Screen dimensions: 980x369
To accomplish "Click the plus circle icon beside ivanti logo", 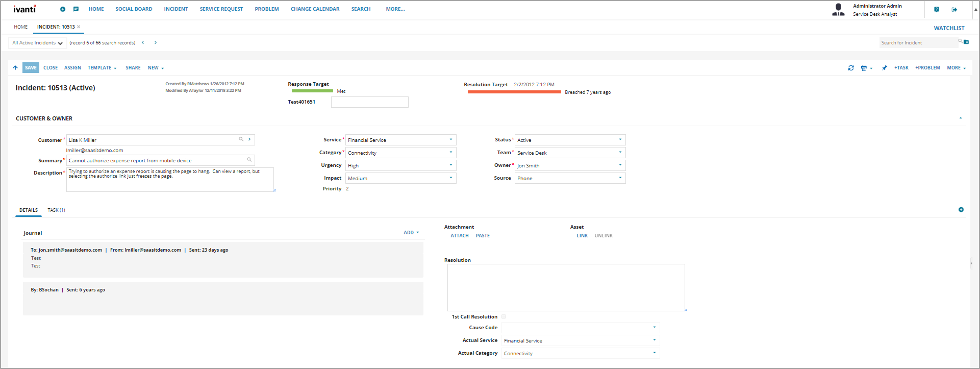I will (x=63, y=9).
